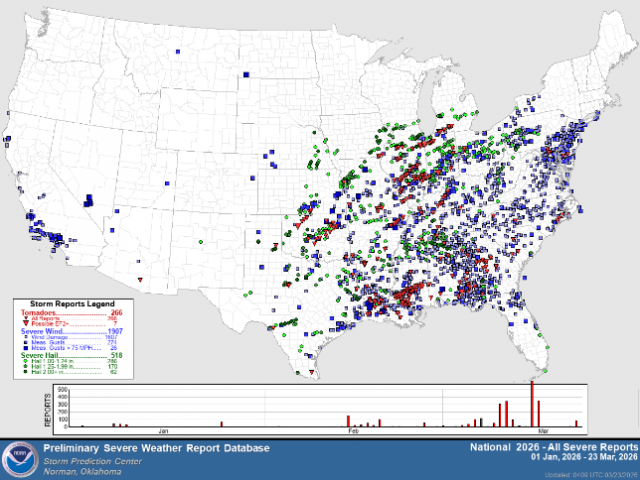Click the Feb label on the chart axis
Viewport: 640px width, 480px height.
point(352,432)
